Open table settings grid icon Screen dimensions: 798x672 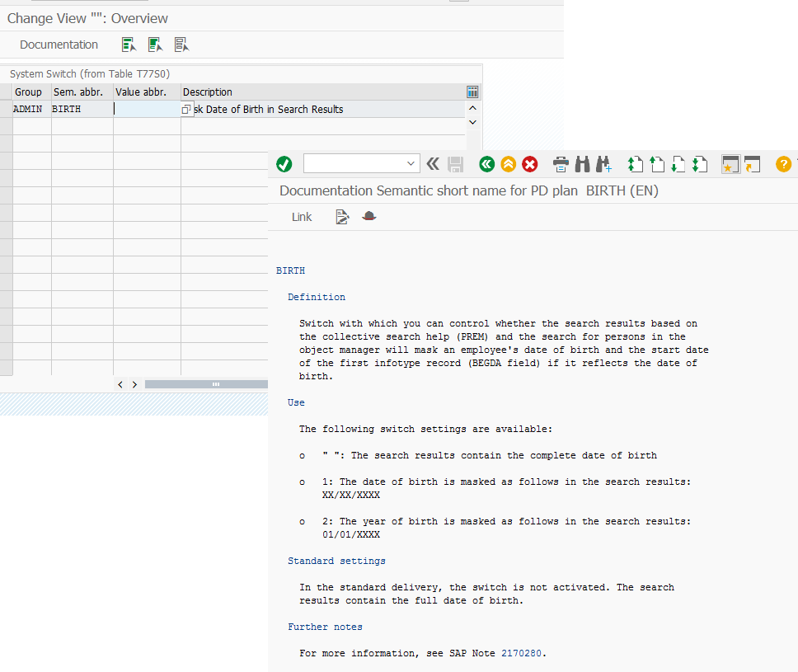tap(472, 92)
